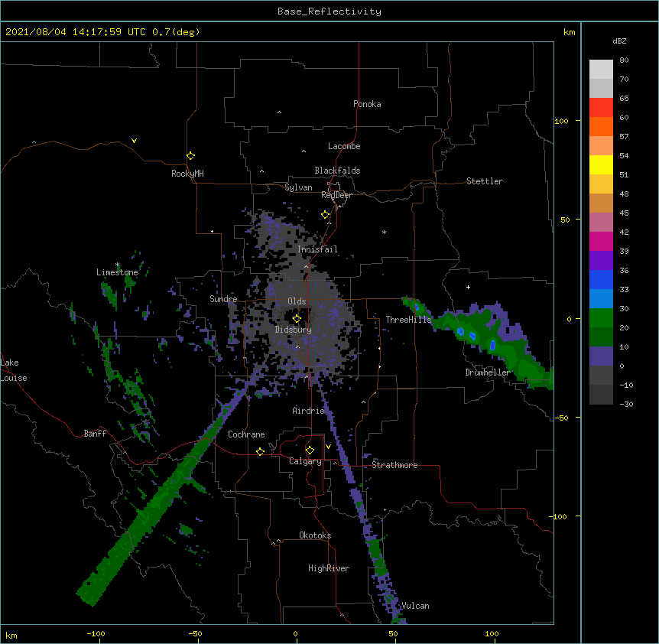The height and width of the screenshot is (644, 659).
Task: Click the bright yellow swatch between 54 and 51 dBZ
Action: coord(601,164)
